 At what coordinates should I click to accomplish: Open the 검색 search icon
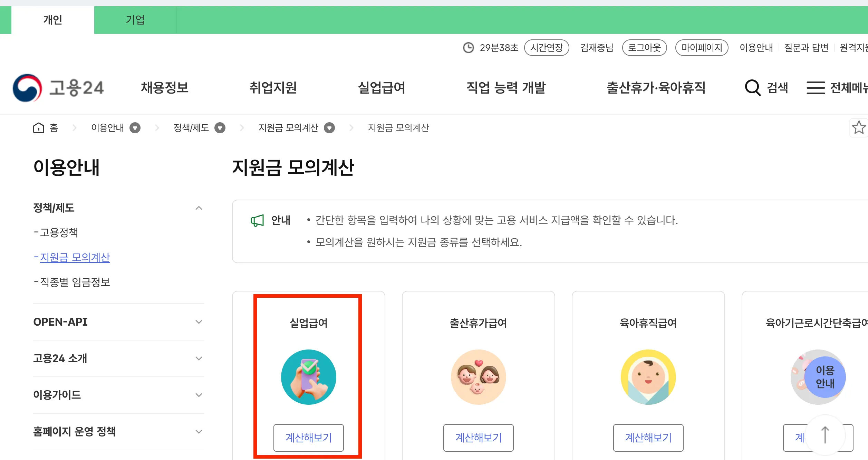[753, 87]
